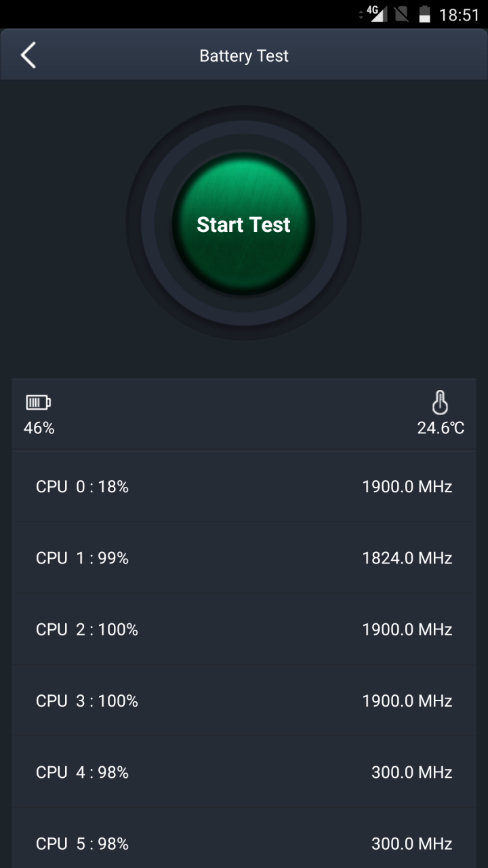Select the CPU 5 : 98% row

tap(244, 841)
